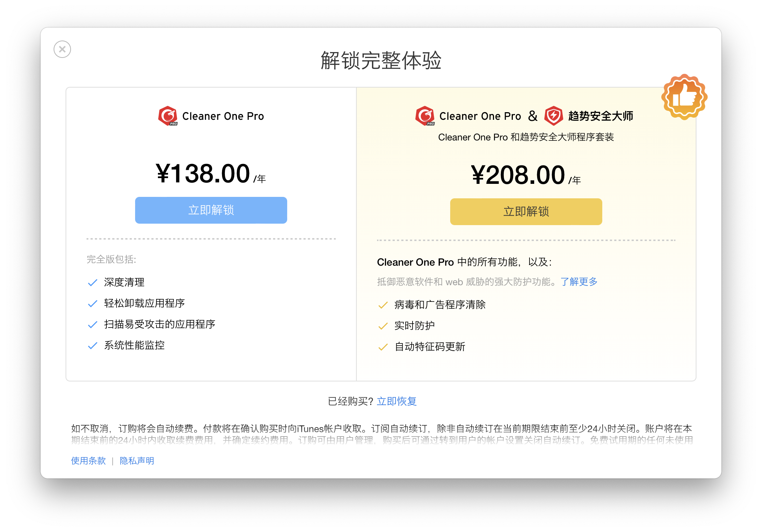The width and height of the screenshot is (762, 532).
Task: Click the ¥138.00 yearly price text
Action: coord(203,174)
